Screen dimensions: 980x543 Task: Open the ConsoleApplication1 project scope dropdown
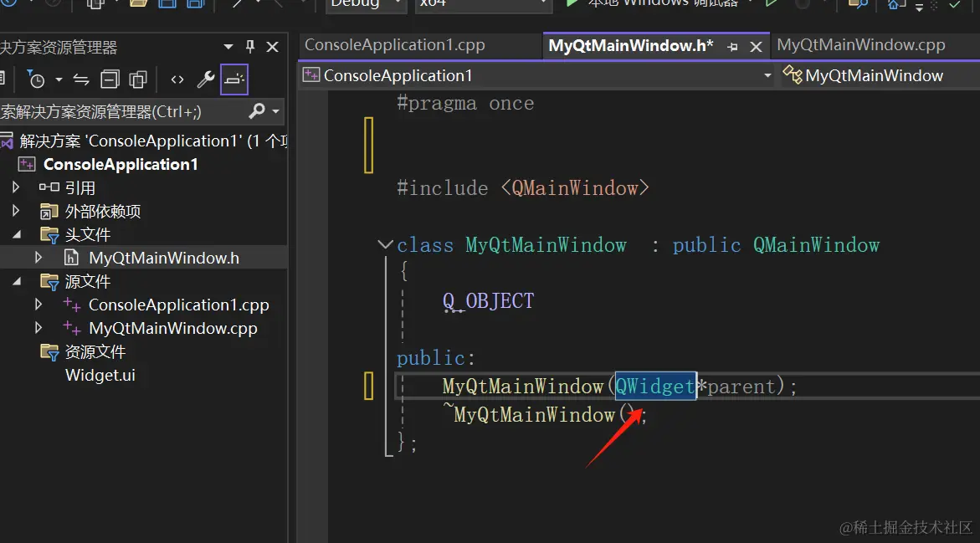[x=767, y=75]
